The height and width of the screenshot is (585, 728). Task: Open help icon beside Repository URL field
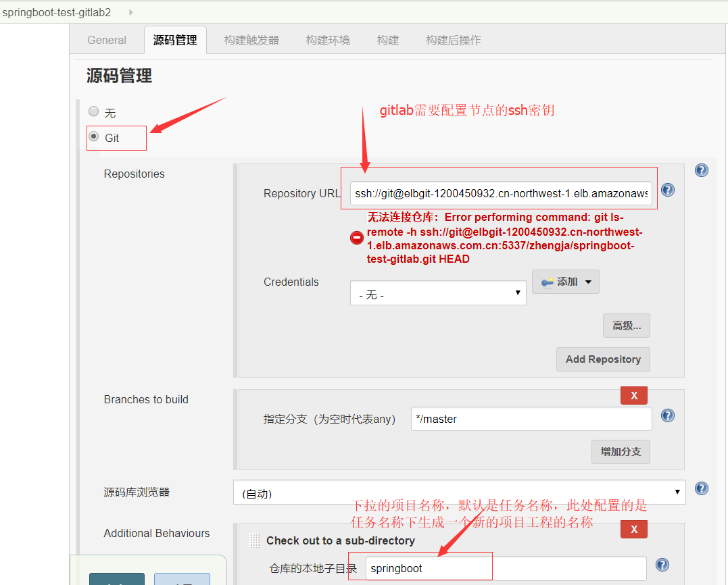(668, 190)
